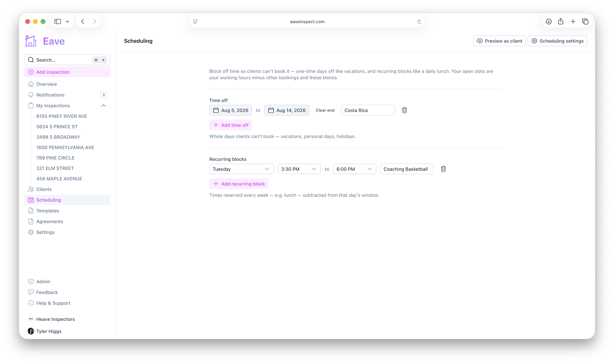Toggle the Safari sidebar icon
The image size is (614, 364).
tap(58, 22)
